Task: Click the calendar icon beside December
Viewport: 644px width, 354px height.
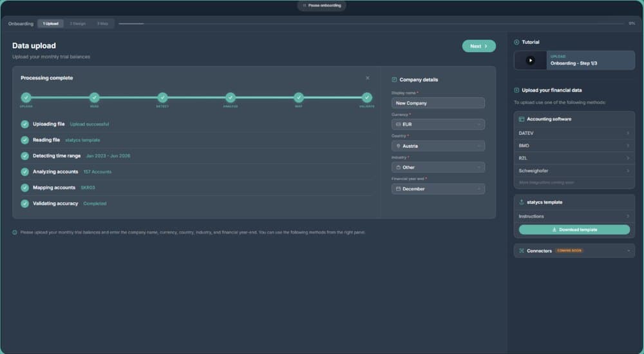Action: click(x=398, y=189)
